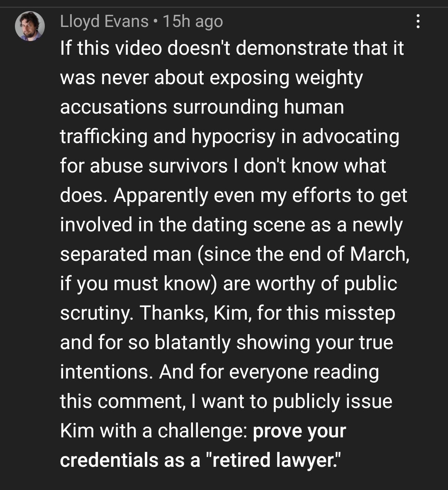Click the words "human trafficking" in the comment
Image resolution: width=448 pixels, height=490 pixels.
[314, 107]
